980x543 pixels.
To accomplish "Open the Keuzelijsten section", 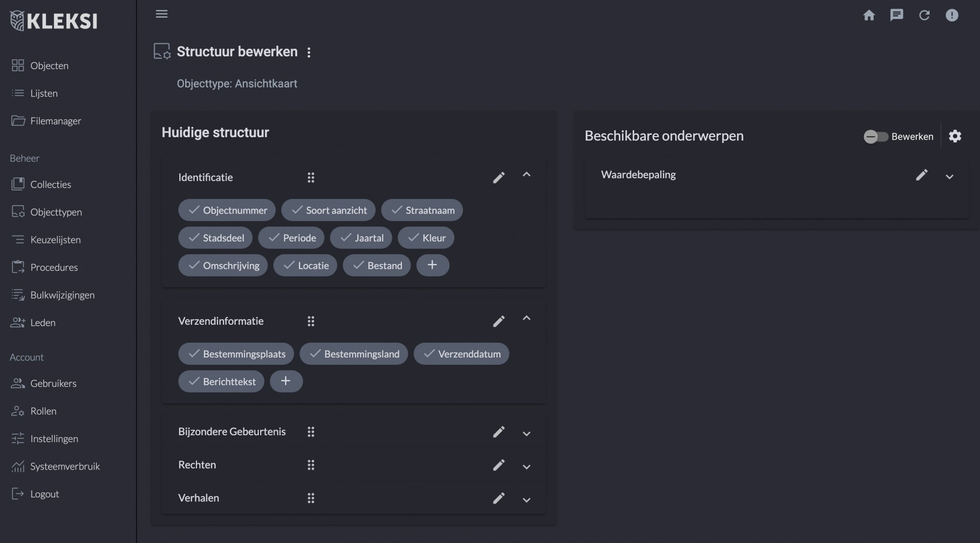I will (55, 239).
